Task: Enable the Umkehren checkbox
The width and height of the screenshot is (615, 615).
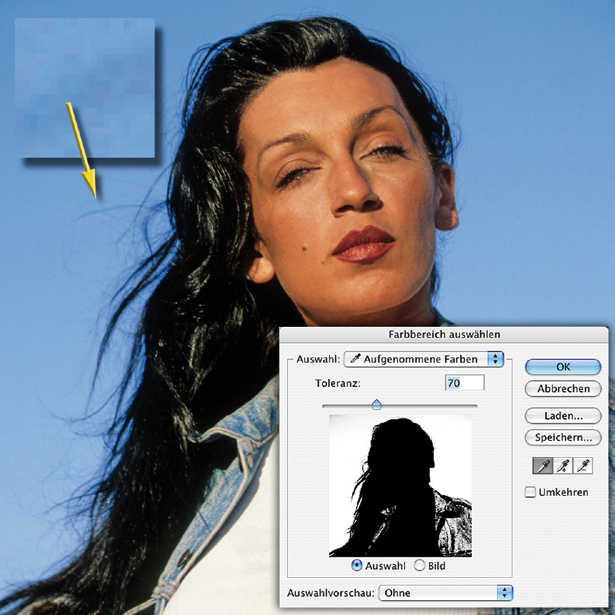Action: (x=530, y=492)
